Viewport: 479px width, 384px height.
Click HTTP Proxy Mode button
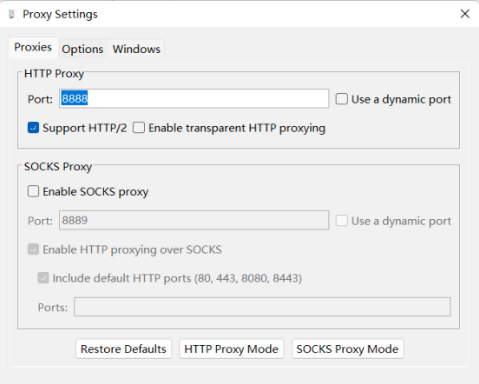coord(231,349)
